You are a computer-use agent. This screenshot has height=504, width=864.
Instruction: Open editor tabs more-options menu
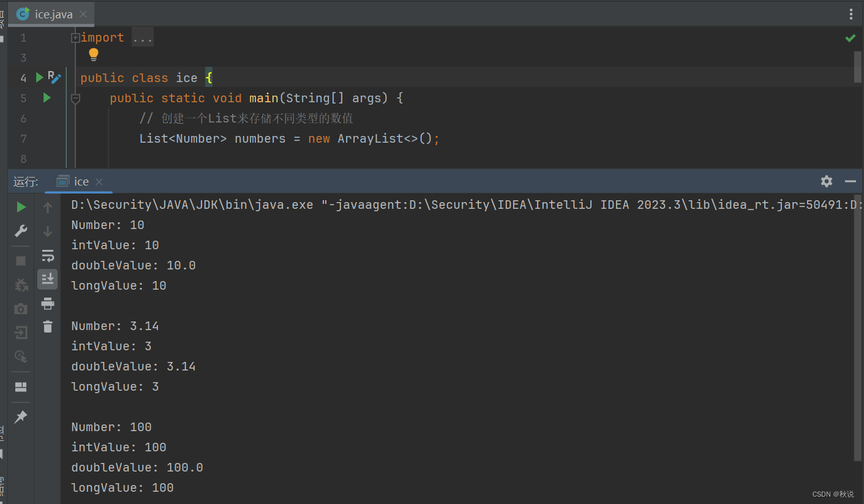point(851,14)
